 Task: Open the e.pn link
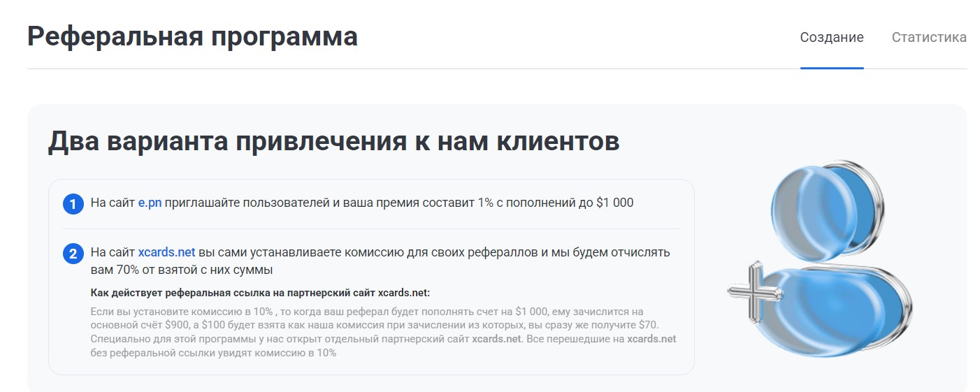pos(150,203)
